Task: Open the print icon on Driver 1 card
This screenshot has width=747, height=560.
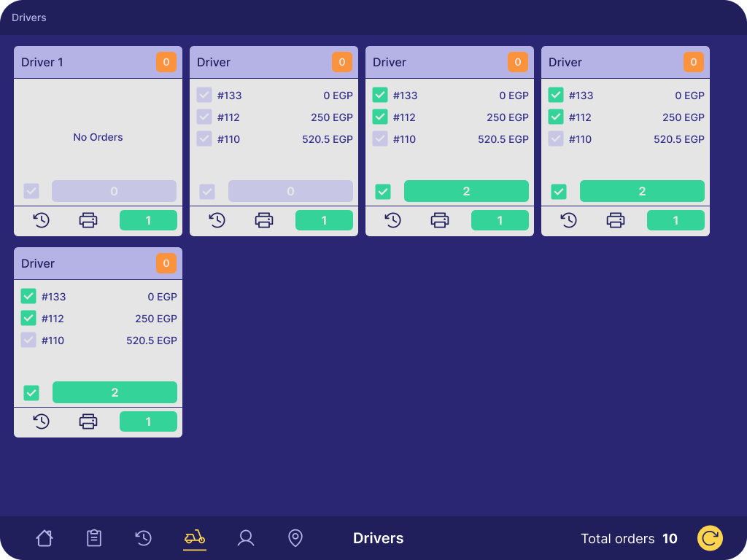Action: (x=88, y=219)
